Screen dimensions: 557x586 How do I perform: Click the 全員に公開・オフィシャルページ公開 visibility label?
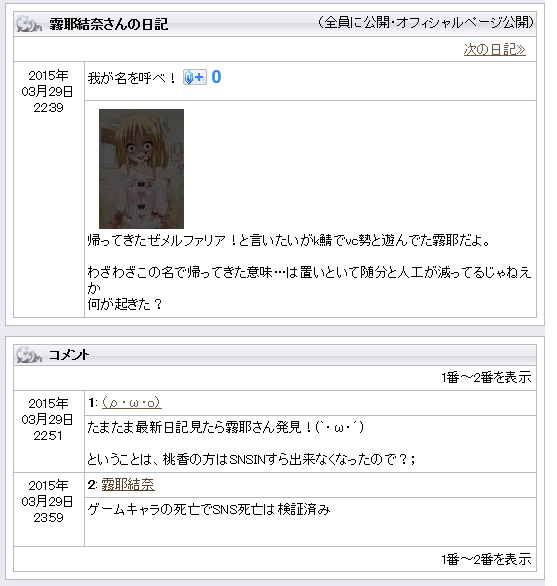(426, 22)
